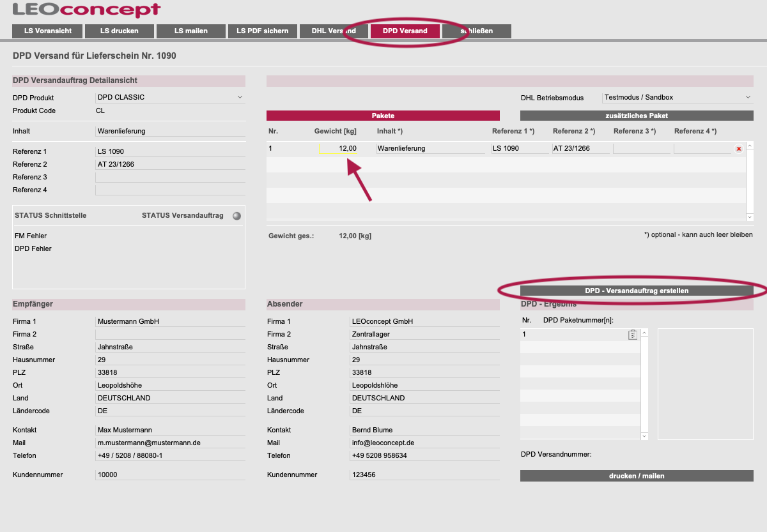Click the STATUS Versandauftrag indicator light
The height and width of the screenshot is (532, 767).
tap(236, 216)
